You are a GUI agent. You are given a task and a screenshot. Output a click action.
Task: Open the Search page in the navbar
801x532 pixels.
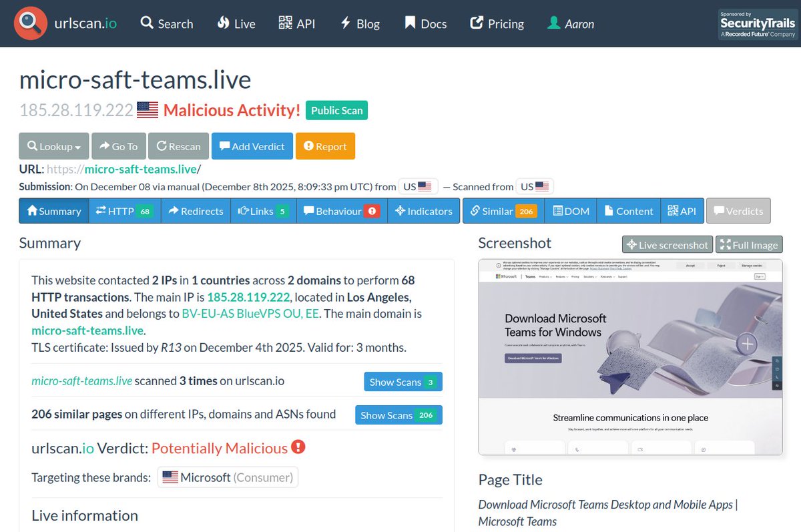(x=167, y=23)
